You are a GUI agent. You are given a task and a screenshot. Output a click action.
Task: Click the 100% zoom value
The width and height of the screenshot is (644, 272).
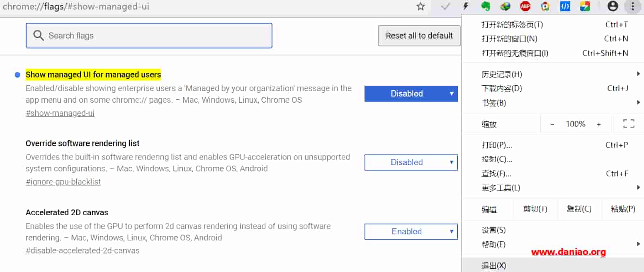[576, 124]
